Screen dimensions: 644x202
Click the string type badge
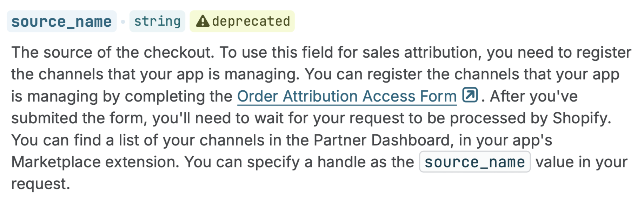(157, 21)
